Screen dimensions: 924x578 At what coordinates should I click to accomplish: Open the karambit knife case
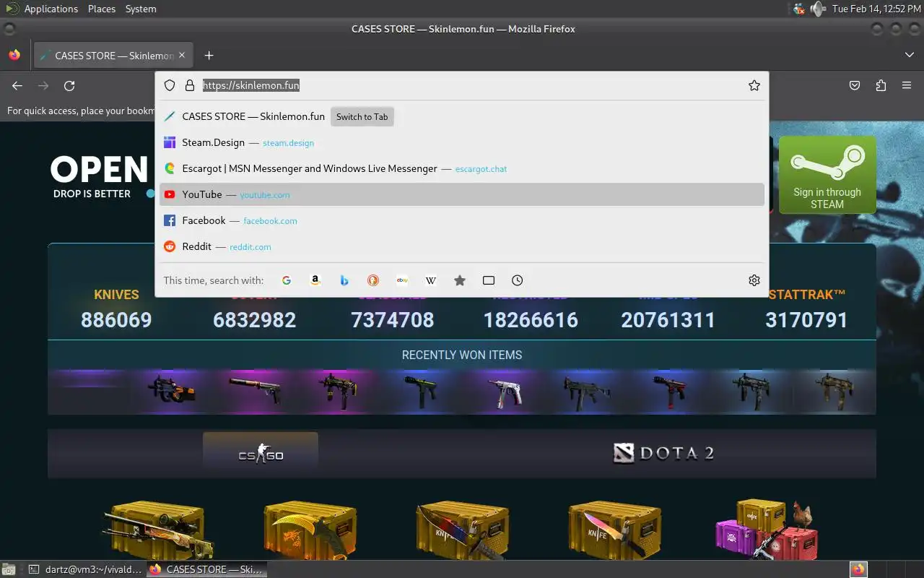click(x=310, y=530)
